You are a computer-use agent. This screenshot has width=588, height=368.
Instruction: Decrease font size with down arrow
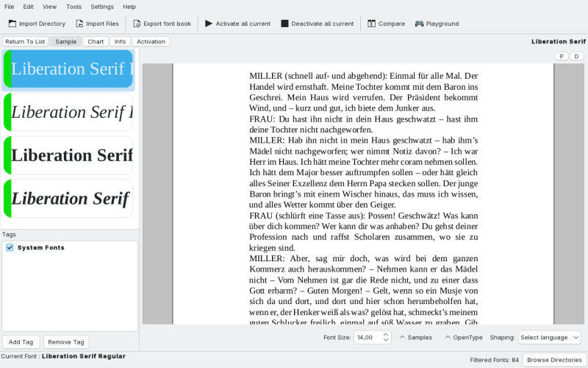(x=386, y=340)
